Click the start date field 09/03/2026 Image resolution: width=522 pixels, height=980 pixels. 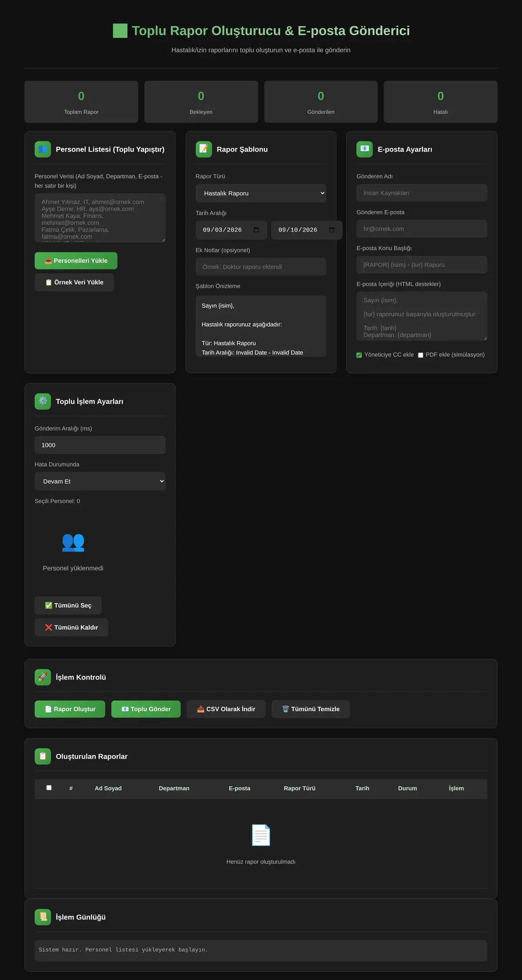pos(231,230)
